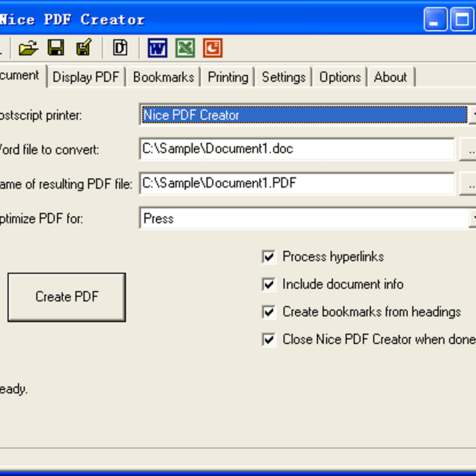Browse for the resulting PDF file location

pyautogui.click(x=468, y=184)
